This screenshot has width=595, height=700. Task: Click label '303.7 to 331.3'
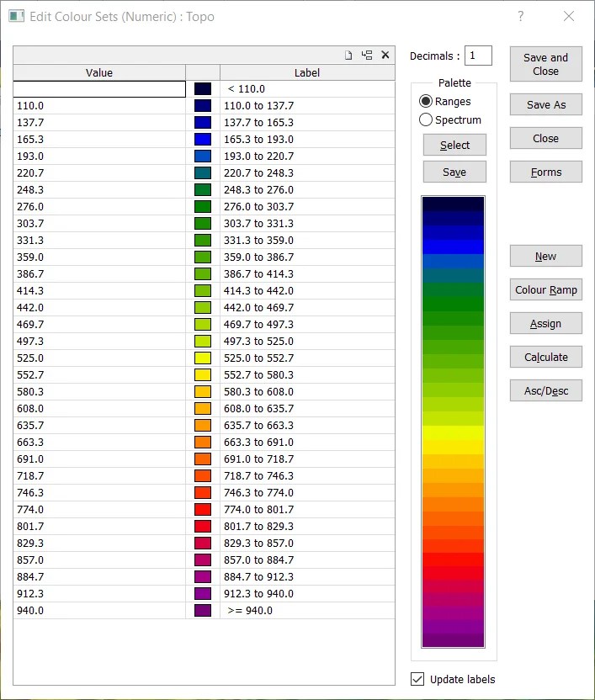[x=258, y=223]
